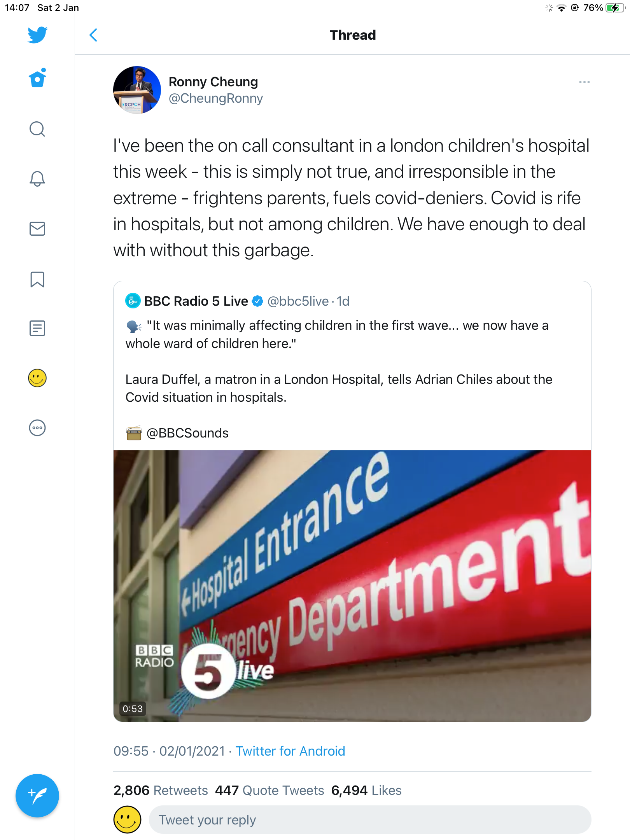Image resolution: width=630 pixels, height=840 pixels.
Task: Go to Home timeline icon
Action: (x=37, y=78)
